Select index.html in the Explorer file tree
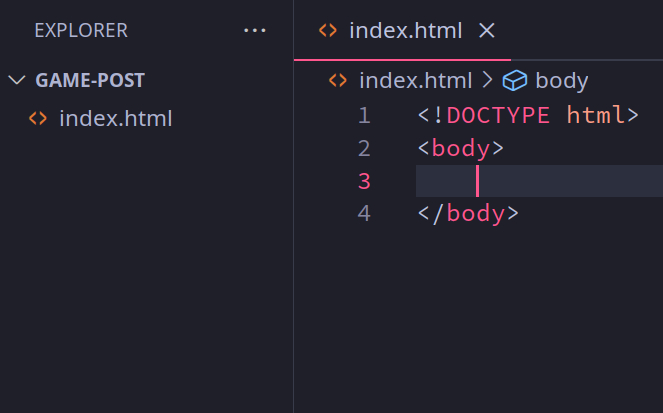Image resolution: width=663 pixels, height=413 pixels. coord(115,119)
